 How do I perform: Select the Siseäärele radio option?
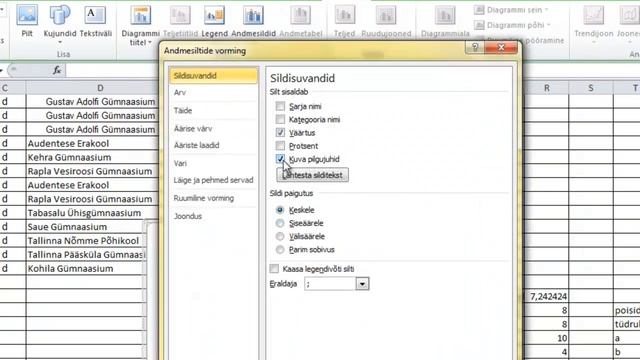[280, 223]
